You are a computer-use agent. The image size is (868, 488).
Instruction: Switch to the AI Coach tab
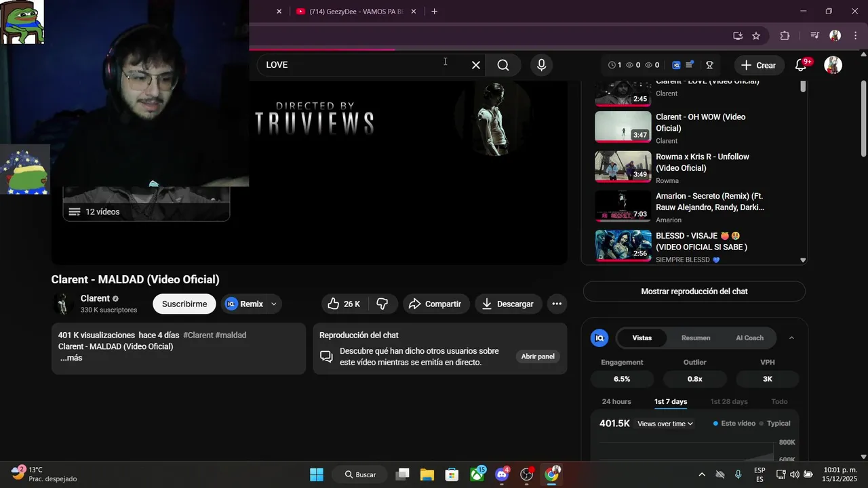point(749,338)
